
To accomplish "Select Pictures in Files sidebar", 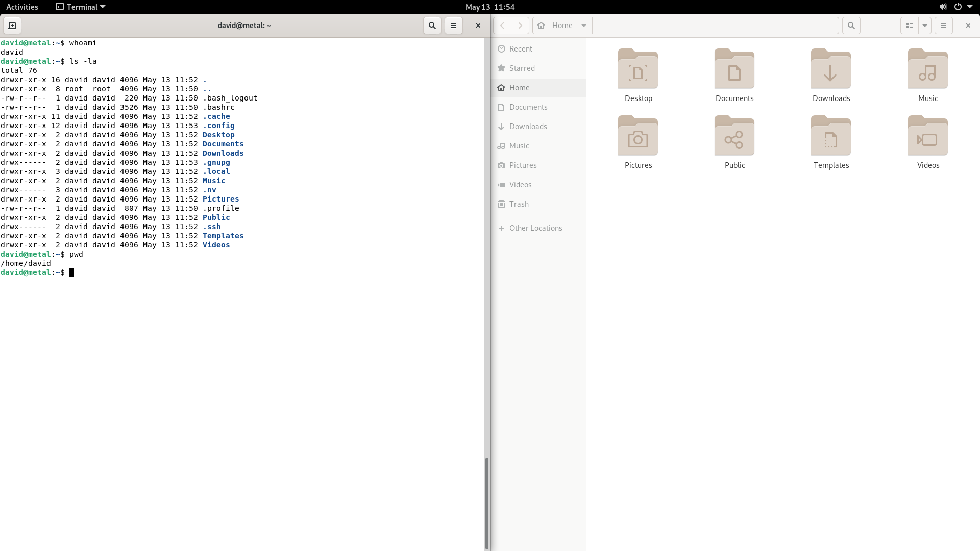I will (x=538, y=165).
